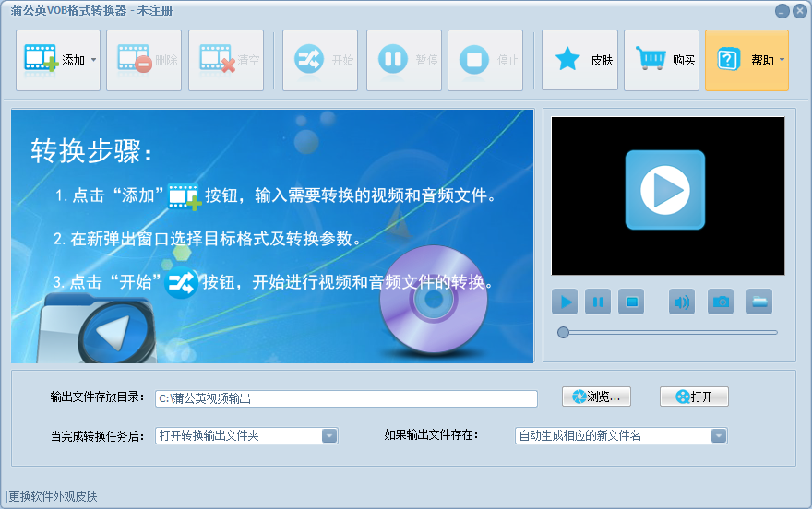Click the preview seek slider handle
Viewport: 812px width, 509px height.
pyautogui.click(x=563, y=332)
